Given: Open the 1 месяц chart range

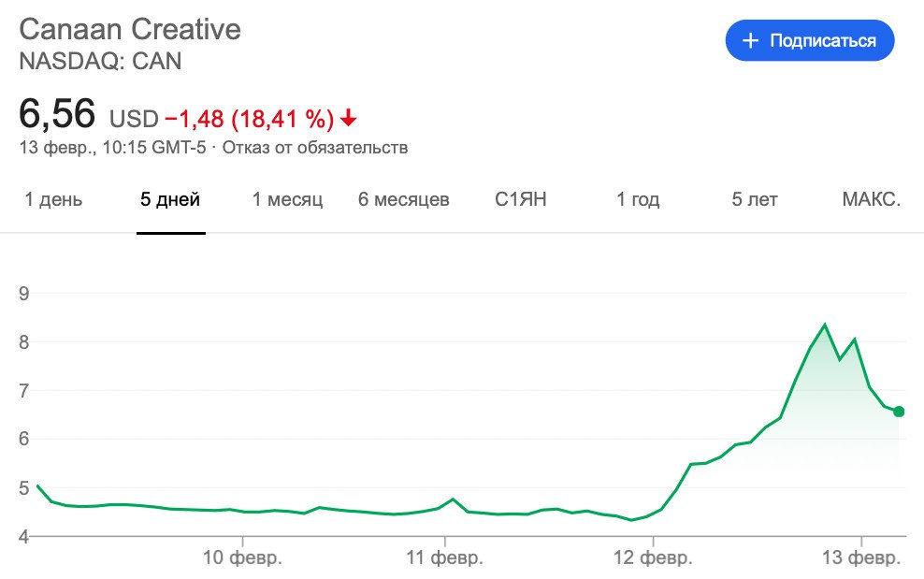Looking at the screenshot, I should coord(287,199).
